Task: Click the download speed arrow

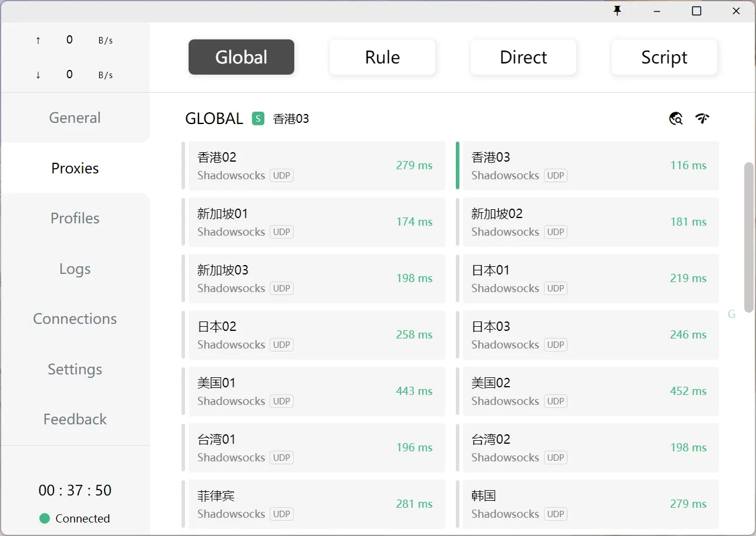Action: tap(38, 75)
